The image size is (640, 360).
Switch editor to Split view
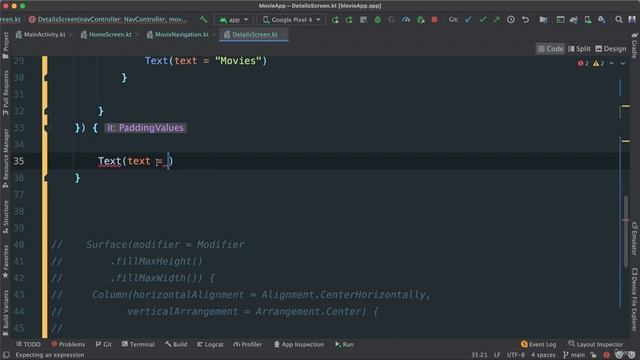579,49
